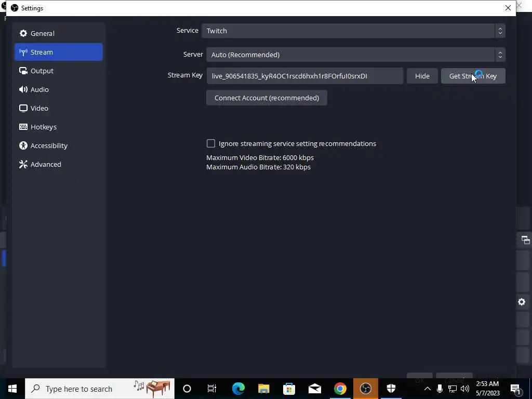
Task: Click the Get Stream Key button
Action: coord(473,76)
